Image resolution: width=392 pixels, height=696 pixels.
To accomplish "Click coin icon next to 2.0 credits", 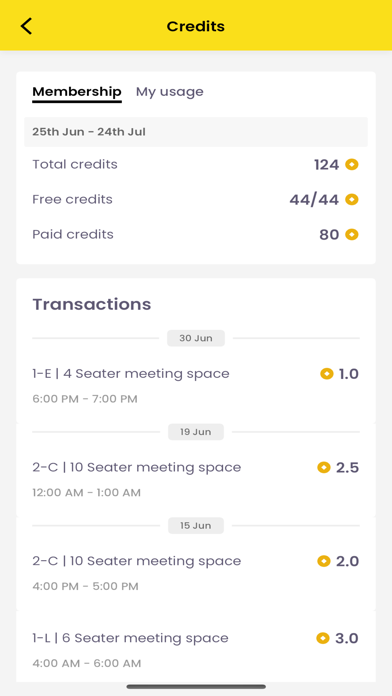I will coord(324,561).
